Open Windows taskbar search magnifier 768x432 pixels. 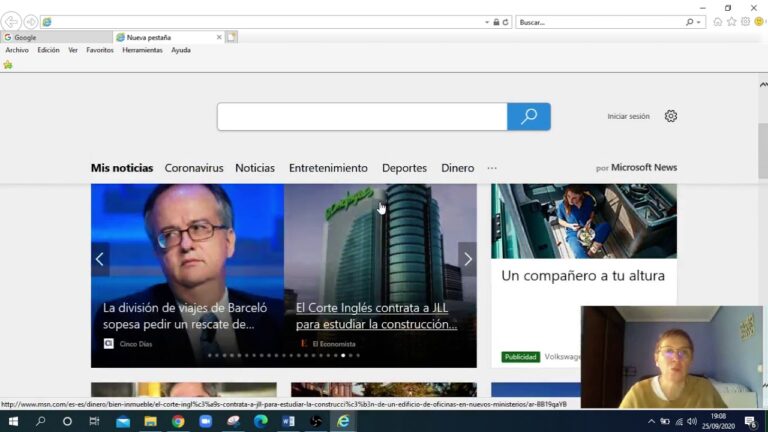click(41, 421)
